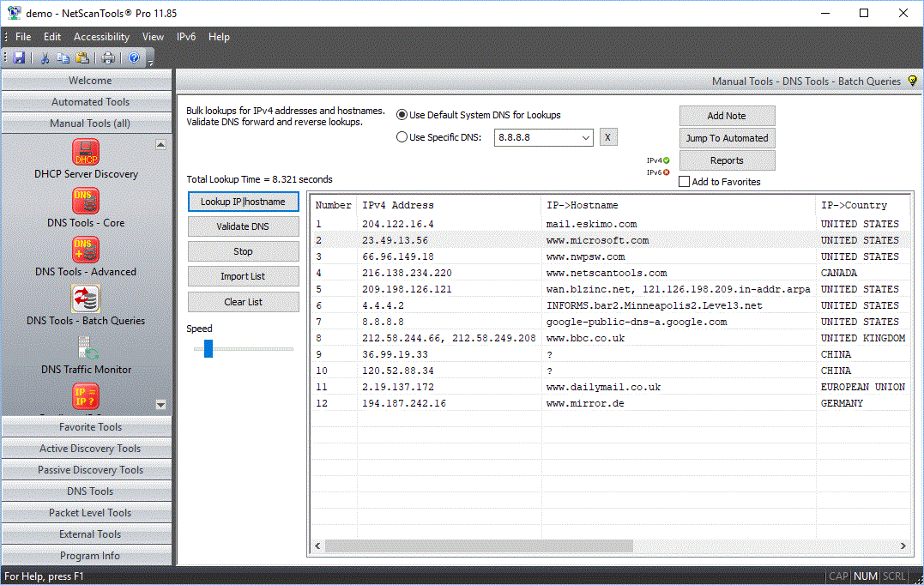Click the X button next to DNS field
The image size is (924, 585).
pyautogui.click(x=608, y=137)
